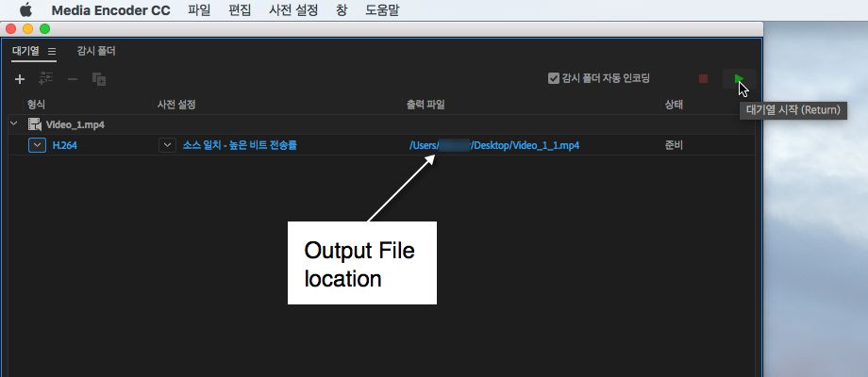
Task: Click the add source plus icon
Action: (20, 79)
